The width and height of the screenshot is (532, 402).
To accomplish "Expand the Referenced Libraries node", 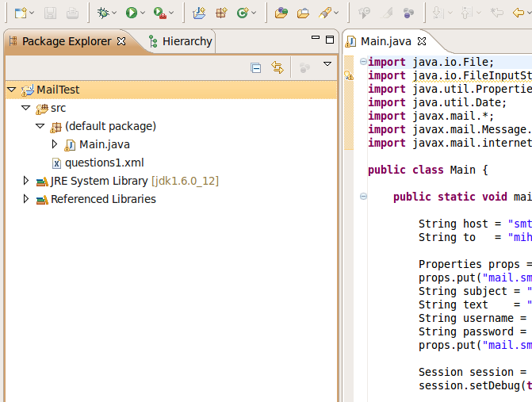I will coord(26,199).
